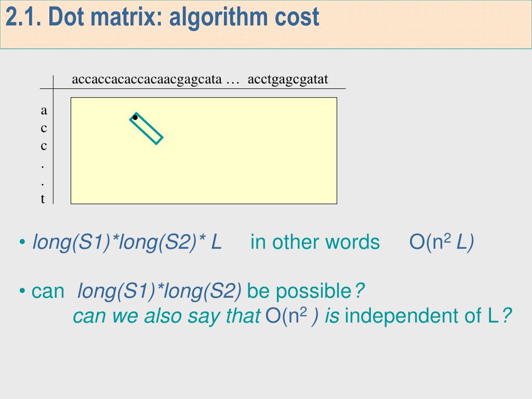
Task: Click the 'long(S1)*long(S2)' in second bullet
Action: (159, 291)
